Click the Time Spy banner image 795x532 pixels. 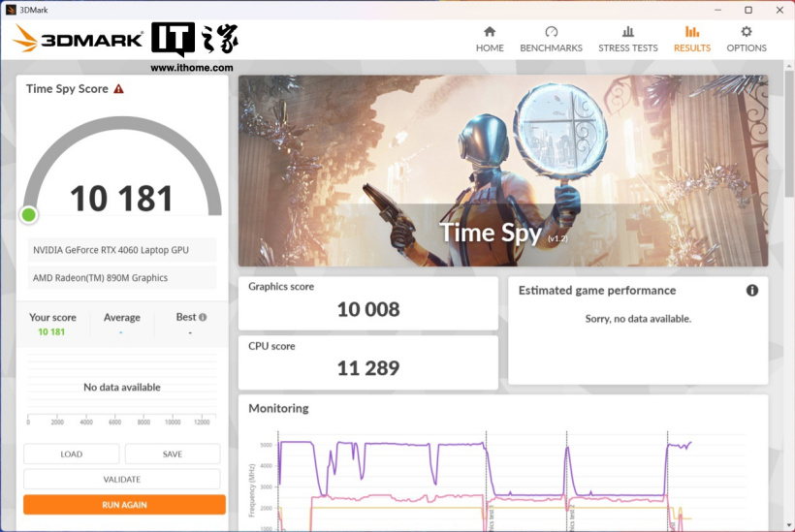click(502, 171)
